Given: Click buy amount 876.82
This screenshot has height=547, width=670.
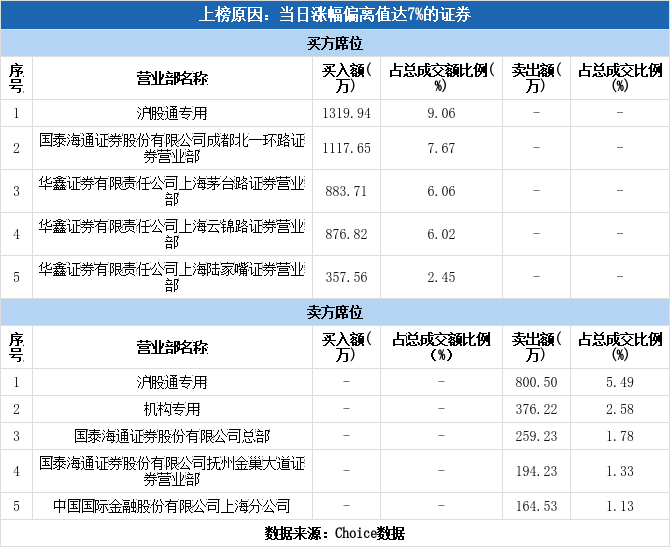Looking at the screenshot, I should pos(347,234).
